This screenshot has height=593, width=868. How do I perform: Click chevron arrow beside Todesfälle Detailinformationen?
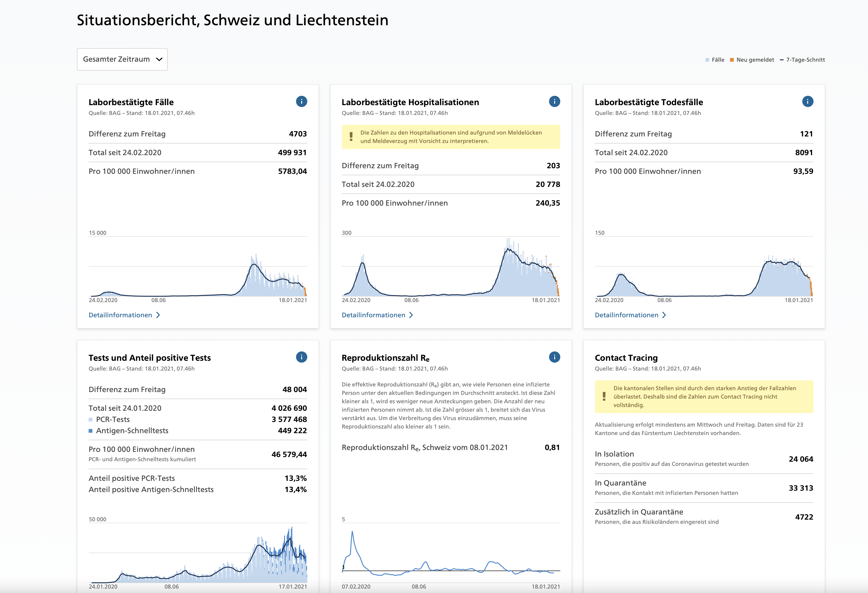(x=664, y=315)
